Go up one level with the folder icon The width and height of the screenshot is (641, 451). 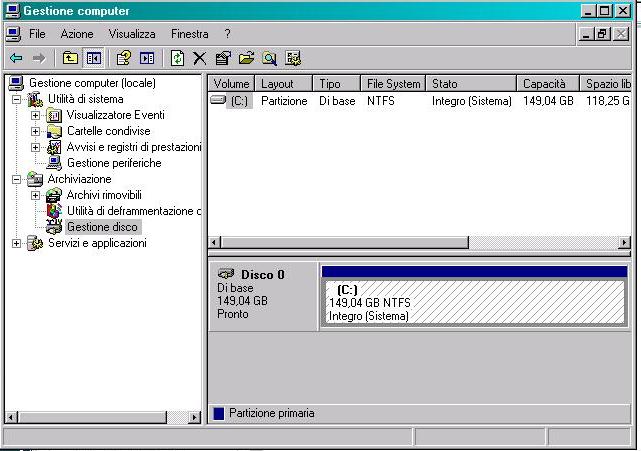pyautogui.click(x=70, y=58)
